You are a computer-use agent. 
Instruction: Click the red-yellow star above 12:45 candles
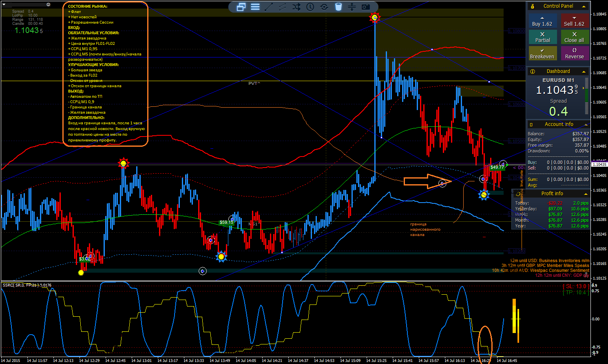tap(123, 163)
